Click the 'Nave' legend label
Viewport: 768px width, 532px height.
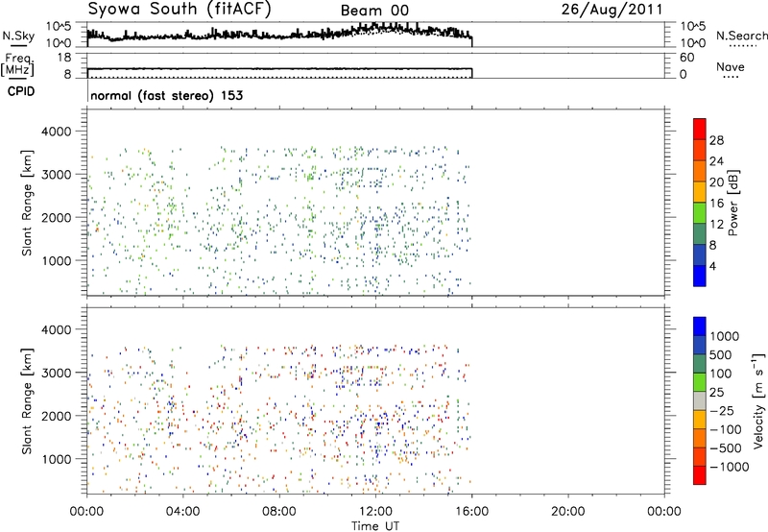pos(731,67)
